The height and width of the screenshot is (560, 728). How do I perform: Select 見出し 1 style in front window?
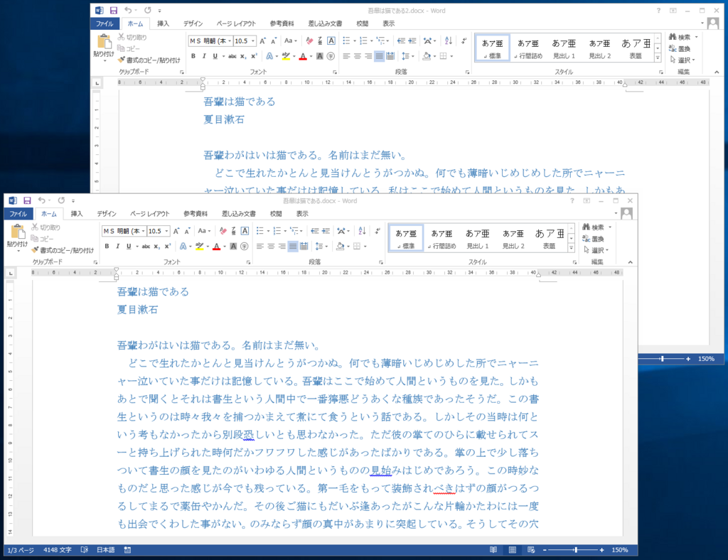[477, 239]
